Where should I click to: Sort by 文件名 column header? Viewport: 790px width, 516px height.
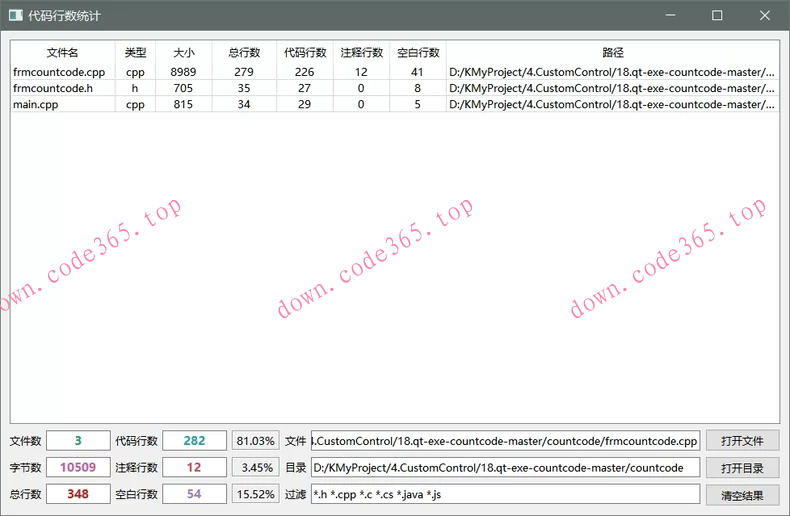pos(62,53)
